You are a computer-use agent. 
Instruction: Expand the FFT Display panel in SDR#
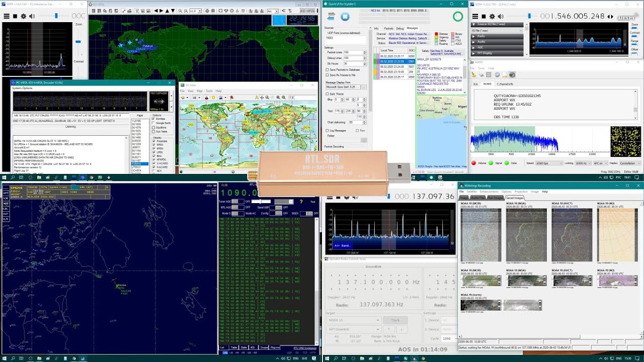click(x=498, y=53)
